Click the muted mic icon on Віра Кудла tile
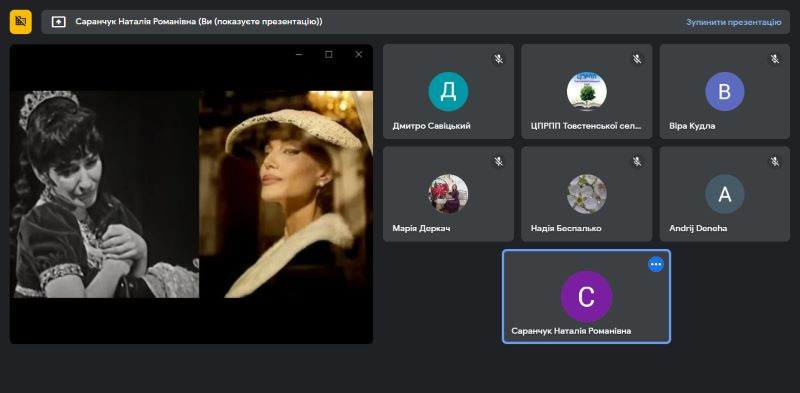 tap(775, 59)
